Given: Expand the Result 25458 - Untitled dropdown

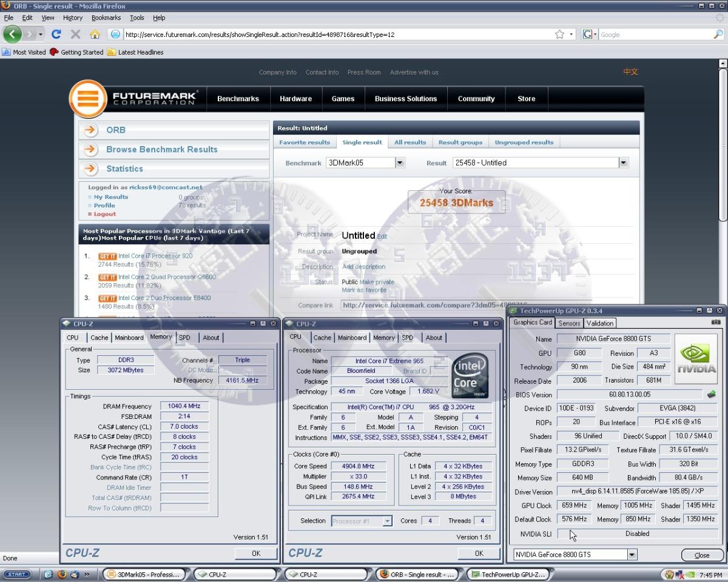Looking at the screenshot, I should click(623, 162).
